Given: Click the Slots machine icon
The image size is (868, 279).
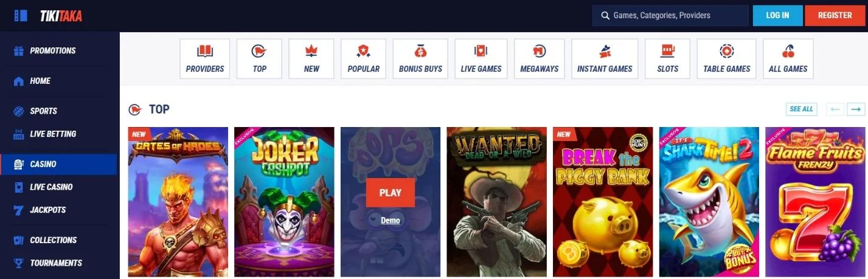Looking at the screenshot, I should pos(668,51).
